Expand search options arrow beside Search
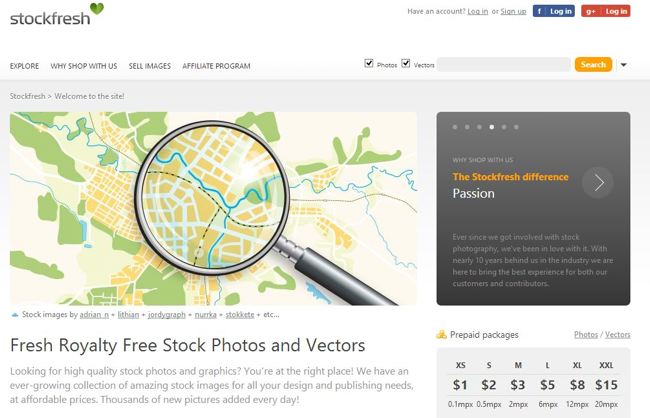The image size is (650, 418). click(x=624, y=65)
